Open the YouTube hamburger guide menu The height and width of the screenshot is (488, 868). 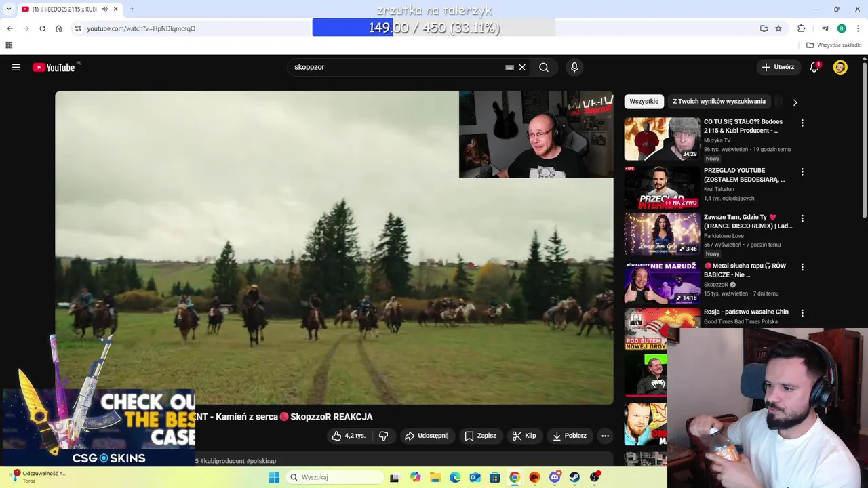click(x=16, y=67)
